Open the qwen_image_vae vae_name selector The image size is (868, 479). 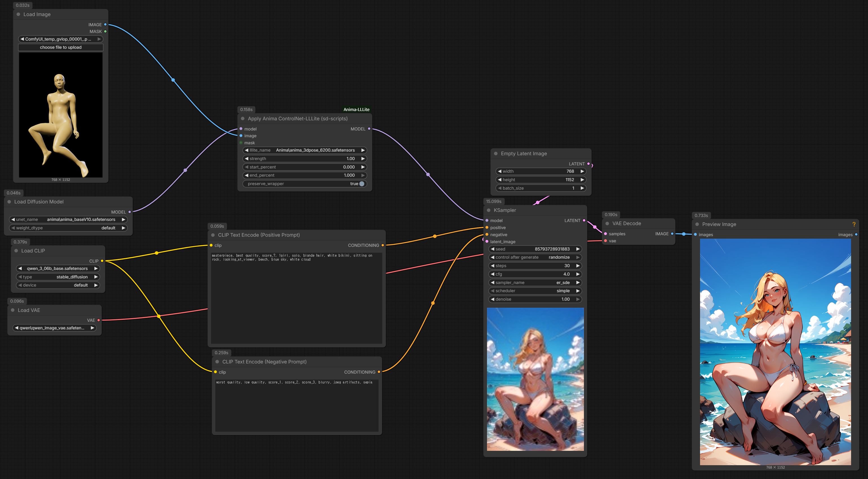pos(55,328)
